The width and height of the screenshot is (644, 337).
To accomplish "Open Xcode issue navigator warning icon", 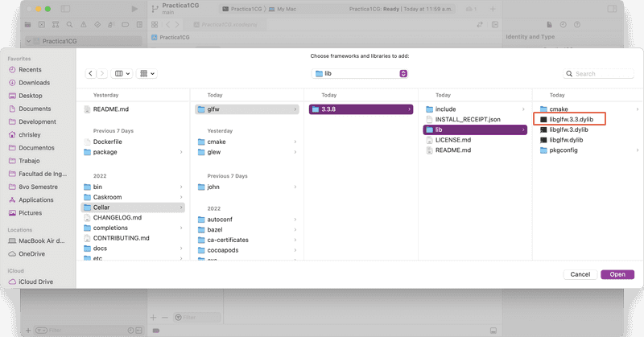I will 84,25.
